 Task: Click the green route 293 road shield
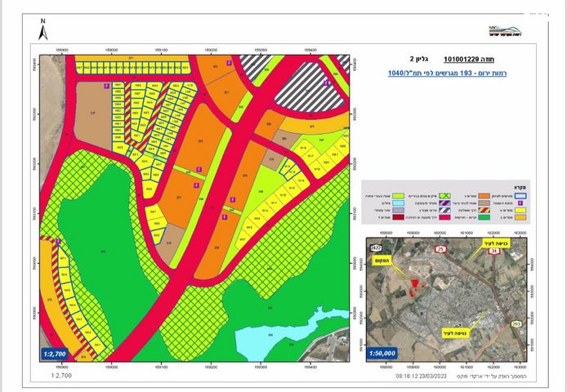click(x=516, y=325)
